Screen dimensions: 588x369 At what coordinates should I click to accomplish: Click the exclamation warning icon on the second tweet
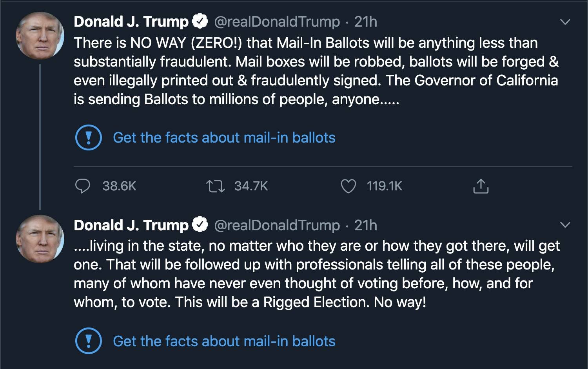(88, 341)
